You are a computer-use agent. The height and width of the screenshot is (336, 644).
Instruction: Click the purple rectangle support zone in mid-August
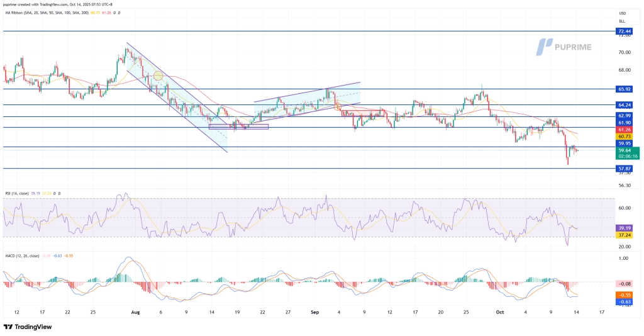tap(238, 126)
